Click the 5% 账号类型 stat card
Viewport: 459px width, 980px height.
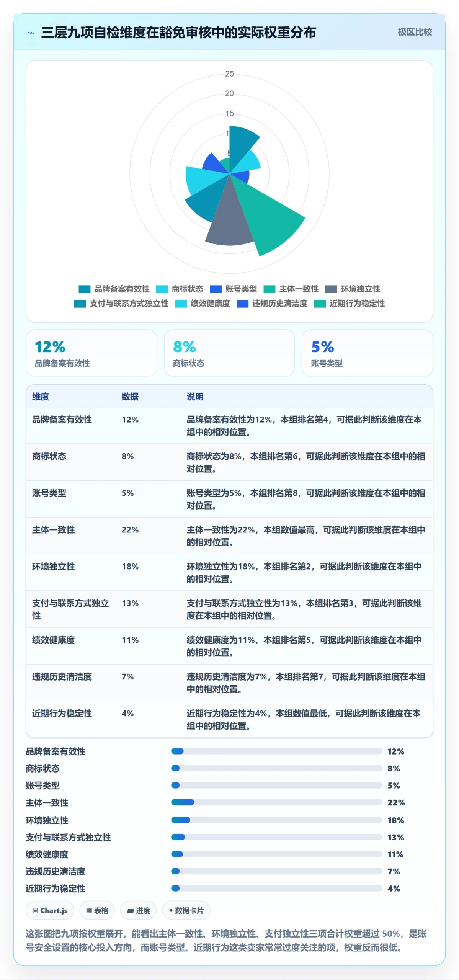pos(367,353)
